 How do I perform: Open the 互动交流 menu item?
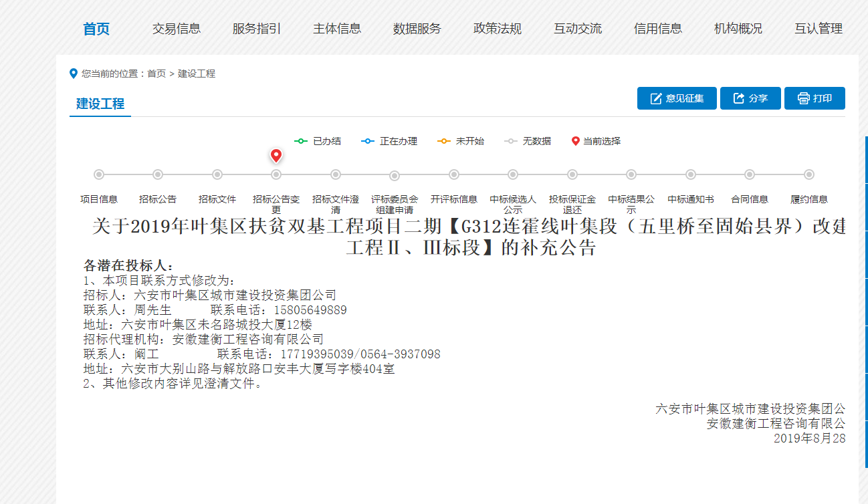click(578, 29)
